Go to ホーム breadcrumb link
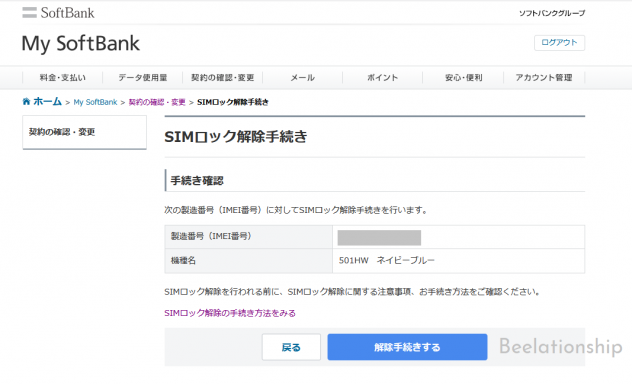This screenshot has height=384, width=632. (x=47, y=102)
